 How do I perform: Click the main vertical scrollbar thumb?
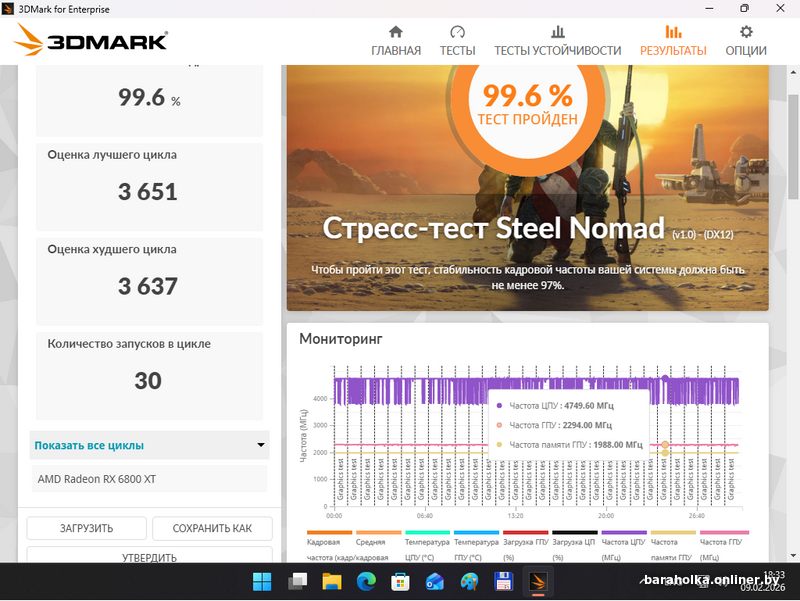click(x=793, y=147)
